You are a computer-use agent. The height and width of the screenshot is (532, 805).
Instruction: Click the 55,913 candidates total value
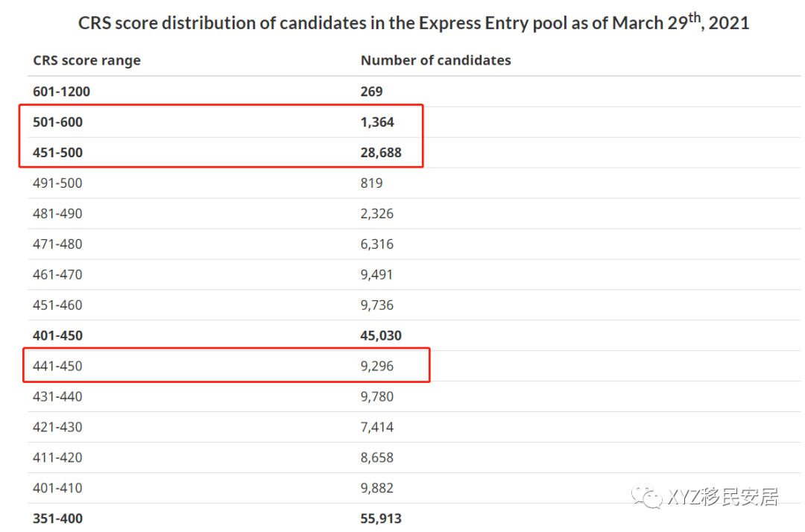pyautogui.click(x=381, y=519)
